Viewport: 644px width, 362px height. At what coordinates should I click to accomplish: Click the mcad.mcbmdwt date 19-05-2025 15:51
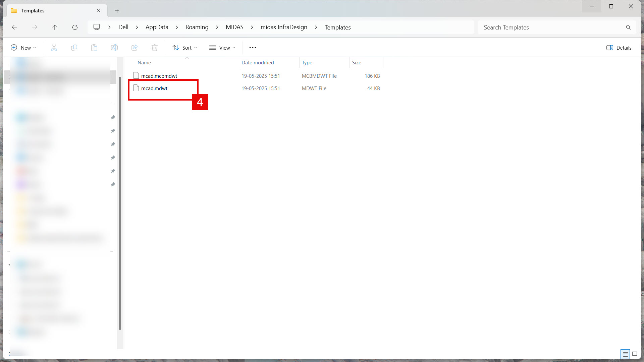coord(261,76)
